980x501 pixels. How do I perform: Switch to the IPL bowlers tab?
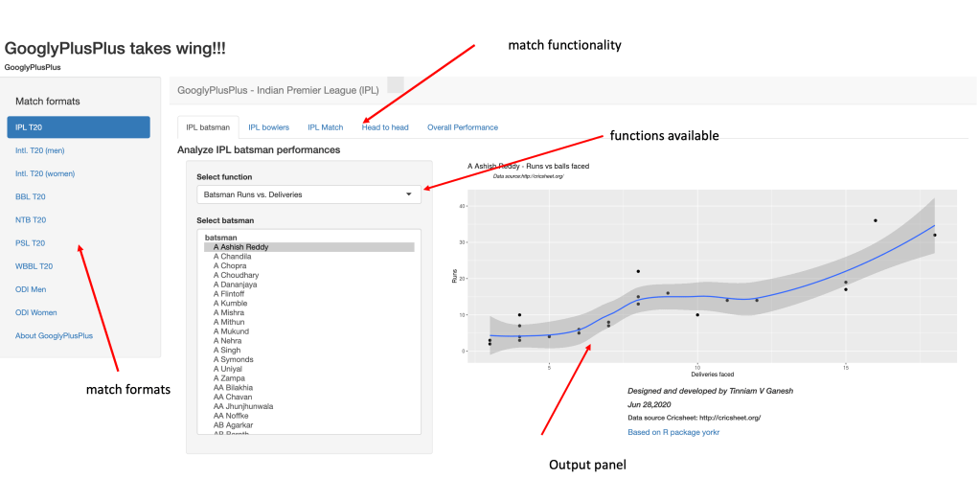tap(268, 127)
